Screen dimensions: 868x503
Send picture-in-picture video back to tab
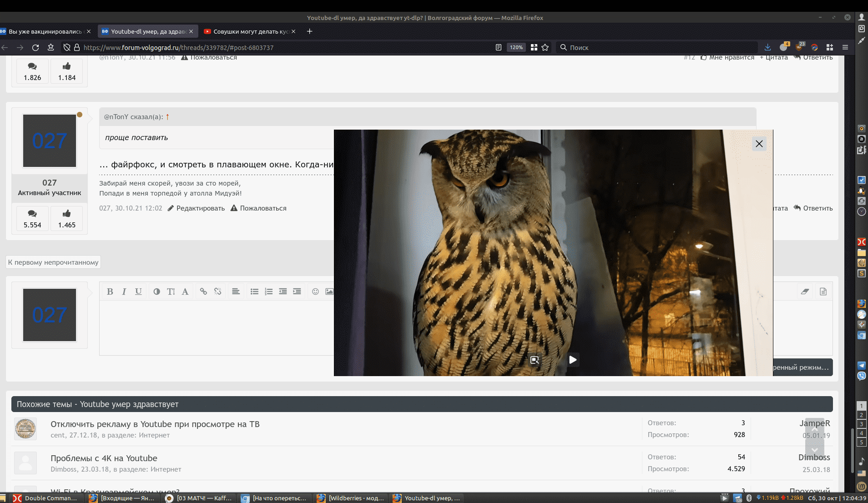click(x=535, y=360)
